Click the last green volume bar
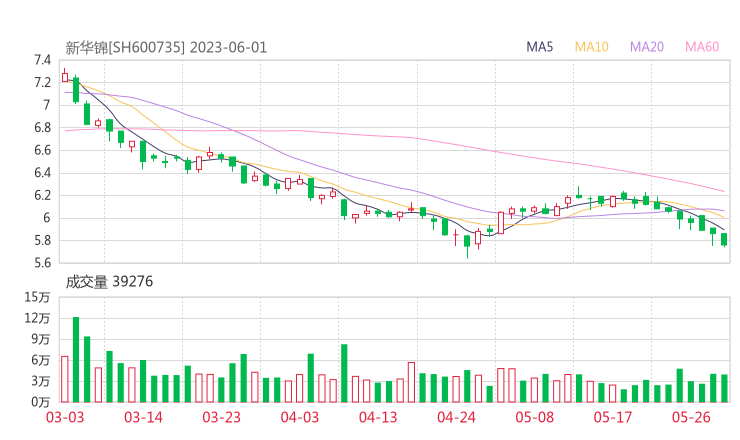Image resolution: width=740 pixels, height=440 pixels. point(724,389)
